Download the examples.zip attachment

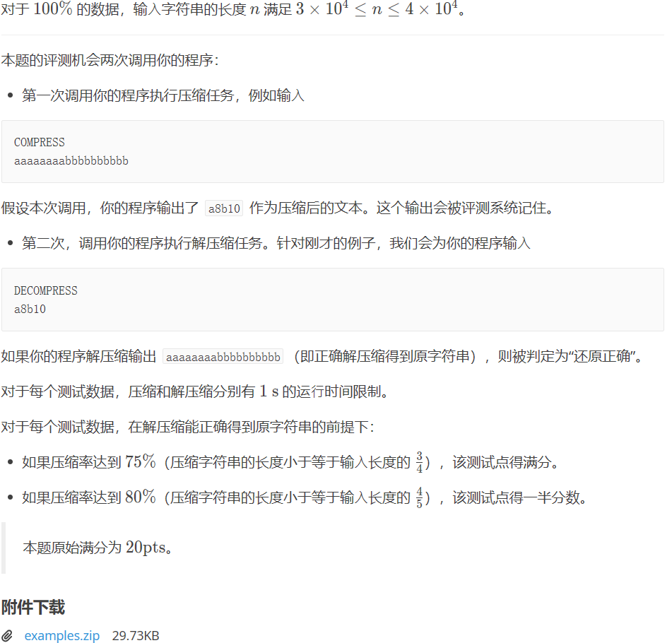[x=62, y=635]
